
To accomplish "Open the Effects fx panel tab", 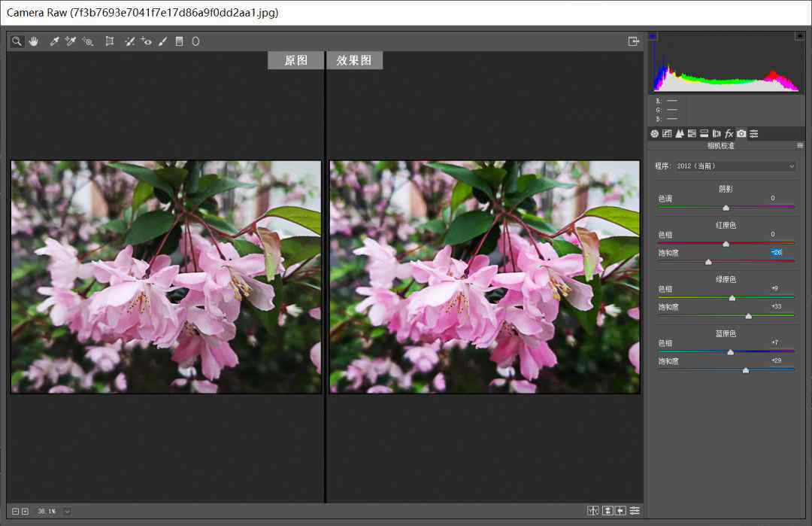I will [729, 134].
